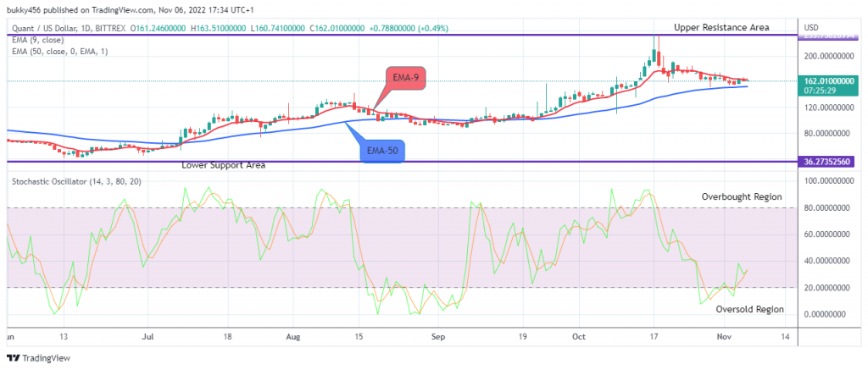868x370 pixels.
Task: Click the 13 date marker on time axis
Action: [64, 336]
